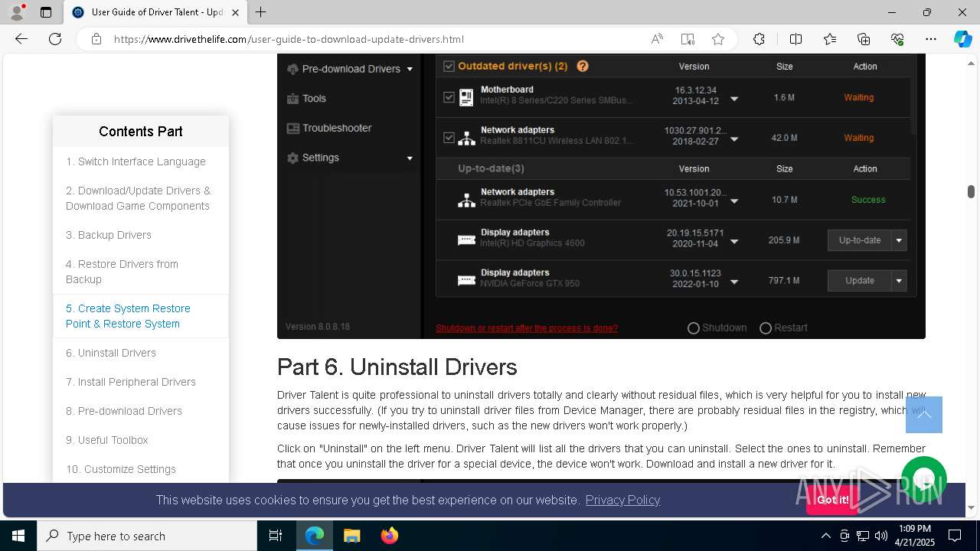Jump to Useful Toolbox contents item
This screenshot has height=551, width=980.
coord(107,440)
